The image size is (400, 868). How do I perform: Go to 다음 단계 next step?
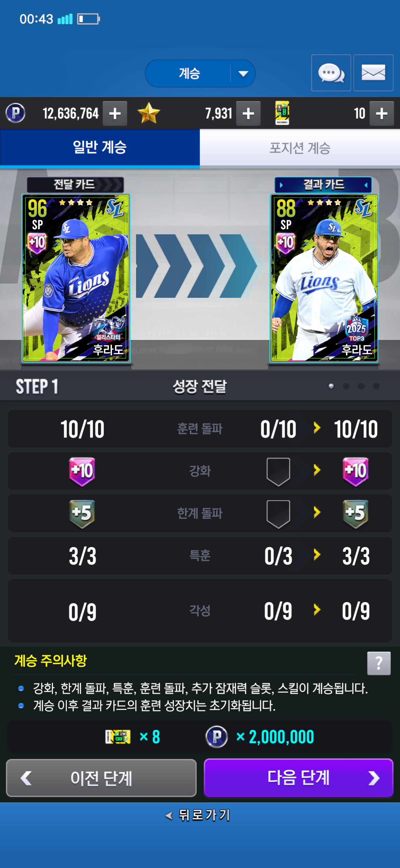pos(299,777)
